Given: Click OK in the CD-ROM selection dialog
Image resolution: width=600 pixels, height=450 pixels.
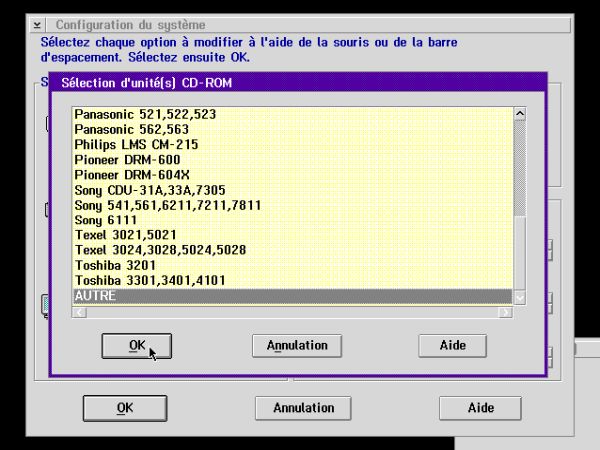Looking at the screenshot, I should [x=137, y=346].
